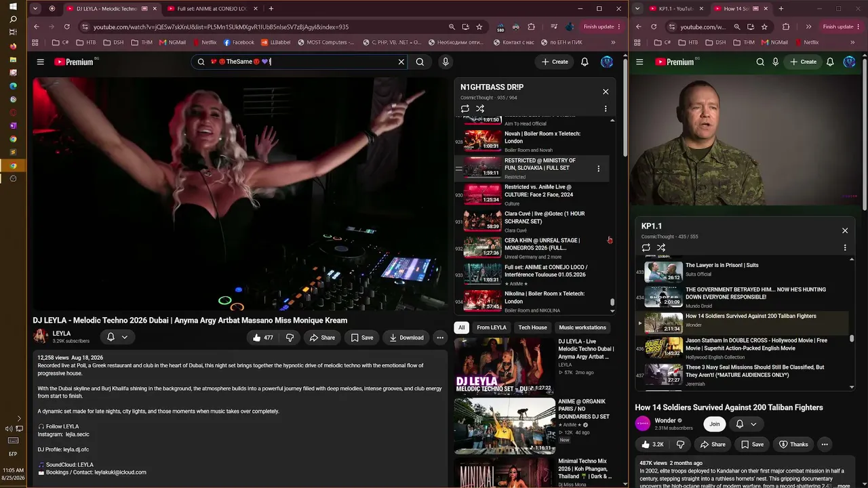Click Join next to the Wonder channel
868x488 pixels.
714,424
